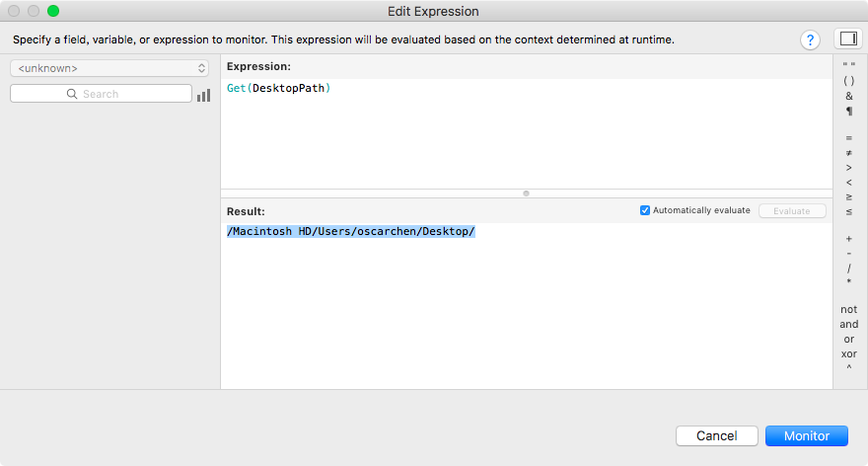The height and width of the screenshot is (466, 868).
Task: Insert division slash operator
Action: click(848, 269)
